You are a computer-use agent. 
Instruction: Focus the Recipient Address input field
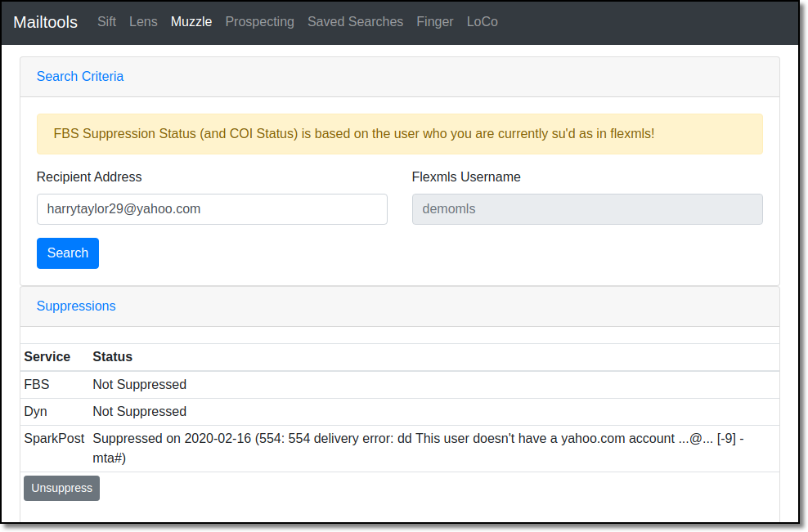(212, 209)
